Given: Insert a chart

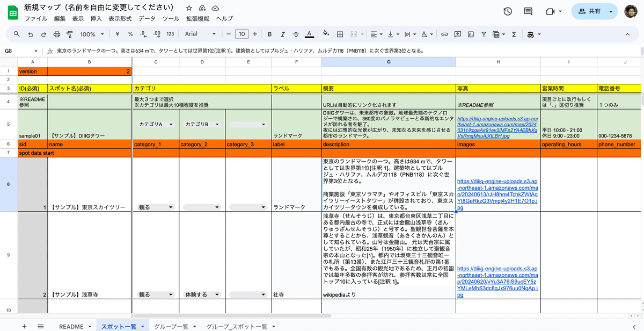Looking at the screenshot, I should [471, 34].
